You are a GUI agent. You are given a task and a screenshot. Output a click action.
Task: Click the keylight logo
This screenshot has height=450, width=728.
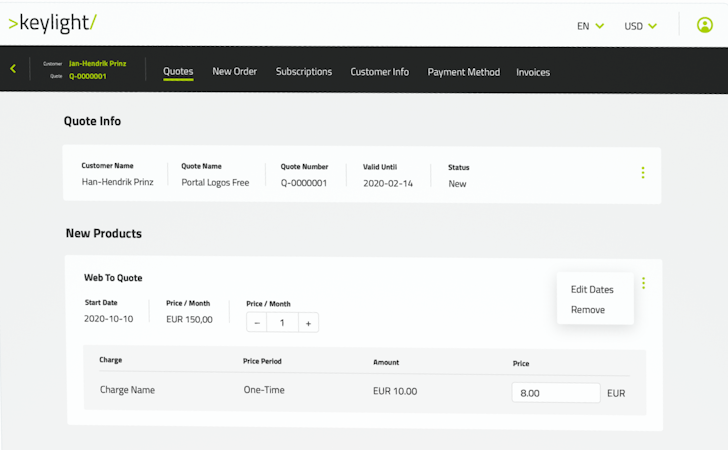point(52,23)
